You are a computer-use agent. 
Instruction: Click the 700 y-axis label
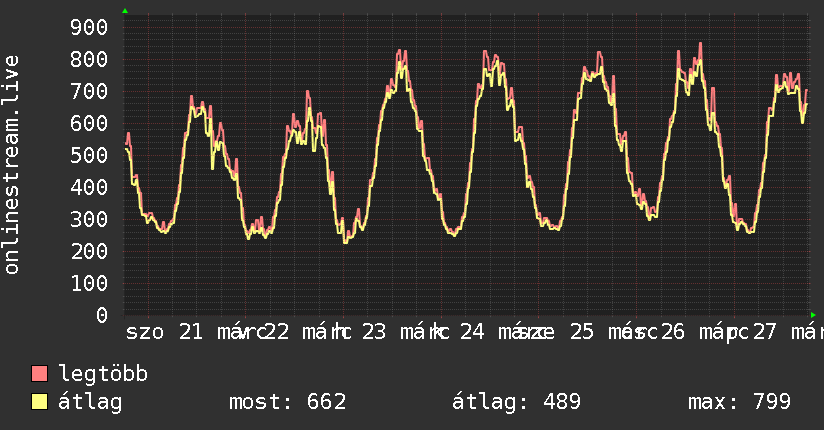point(89,91)
